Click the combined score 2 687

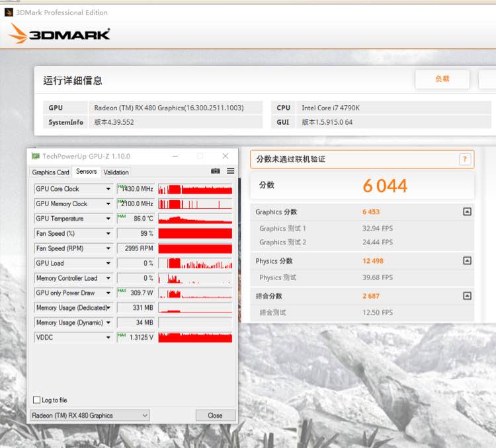click(371, 296)
